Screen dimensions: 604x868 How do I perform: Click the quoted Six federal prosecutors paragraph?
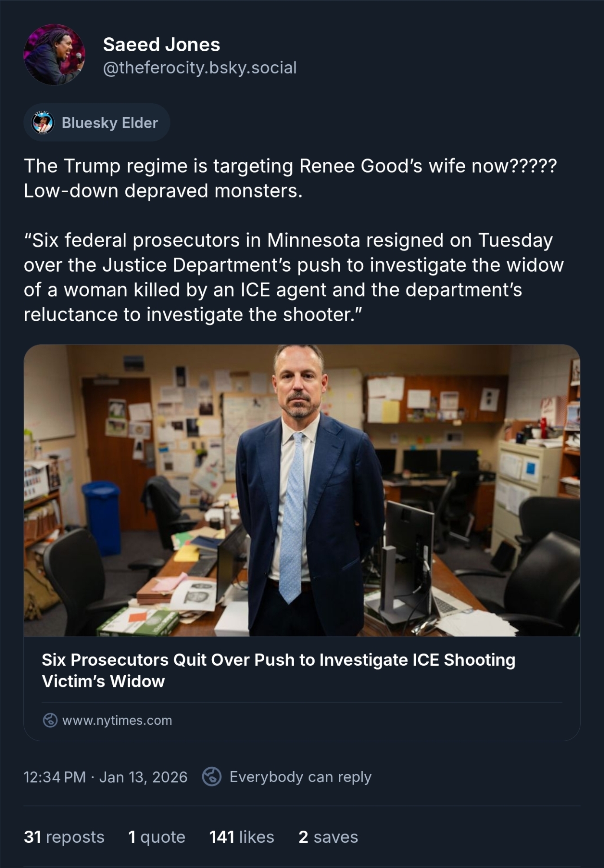click(x=294, y=277)
